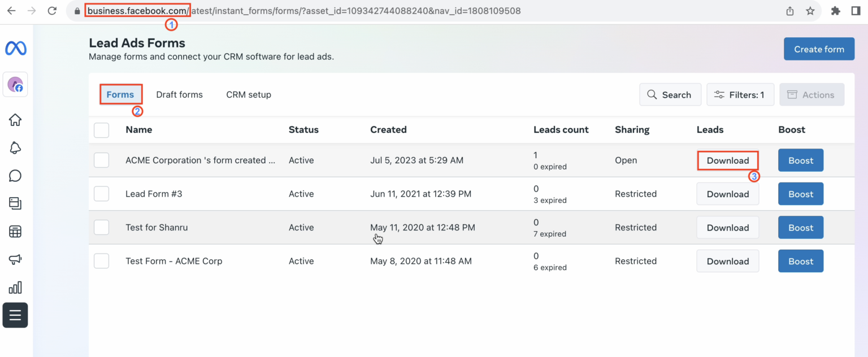Click the May 8, 2020 at 11:48 AM date

point(420,261)
